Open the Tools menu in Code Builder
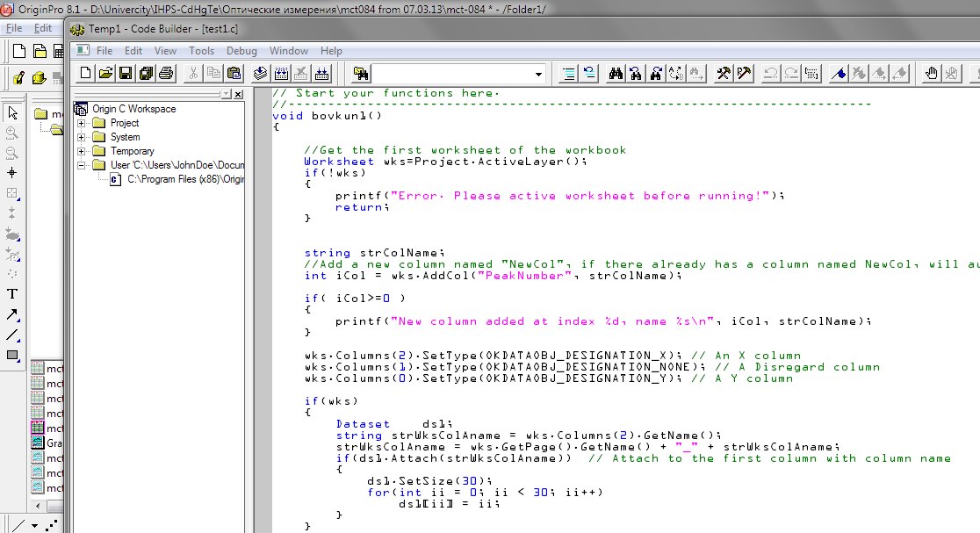The image size is (980, 533). pyautogui.click(x=201, y=51)
